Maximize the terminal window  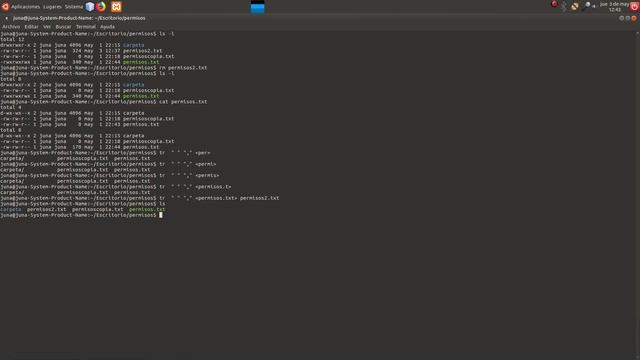pyautogui.click(x=627, y=18)
